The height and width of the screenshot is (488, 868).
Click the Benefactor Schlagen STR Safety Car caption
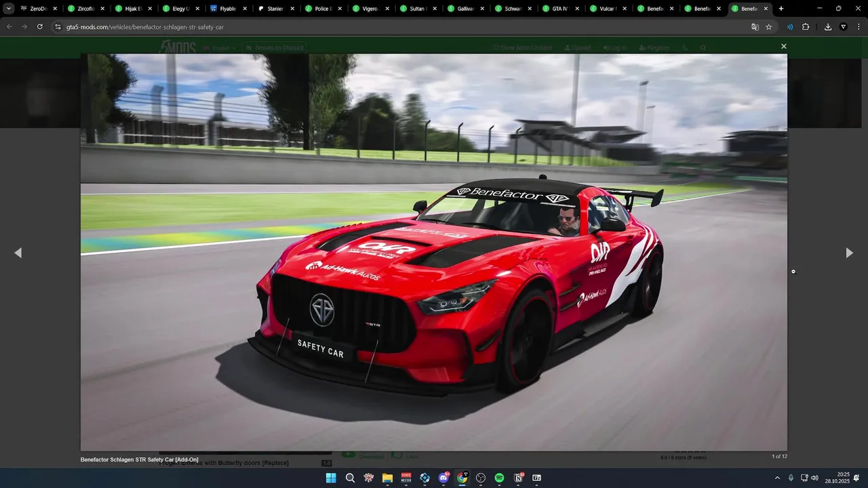pyautogui.click(x=140, y=460)
